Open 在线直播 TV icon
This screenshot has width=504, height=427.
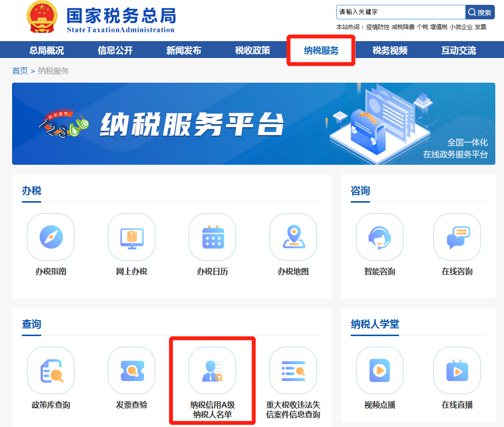[x=457, y=370]
